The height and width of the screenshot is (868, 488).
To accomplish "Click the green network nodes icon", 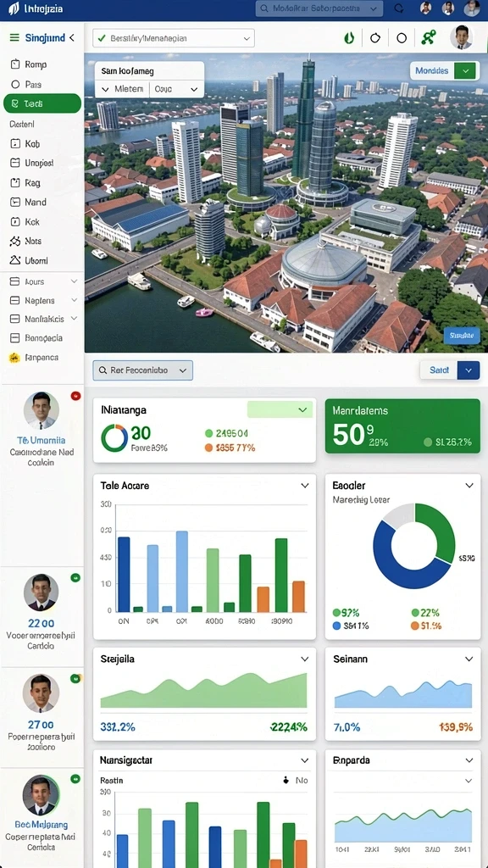I will [428, 37].
